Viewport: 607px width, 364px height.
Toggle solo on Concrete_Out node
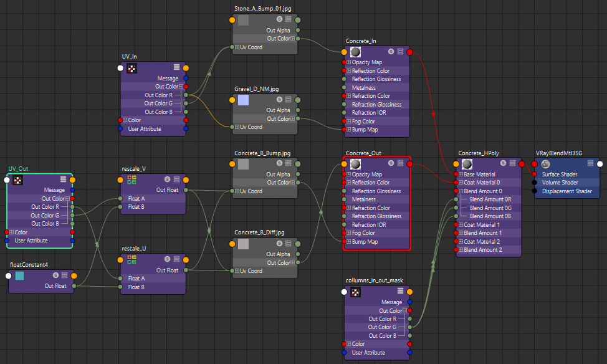tap(391, 163)
